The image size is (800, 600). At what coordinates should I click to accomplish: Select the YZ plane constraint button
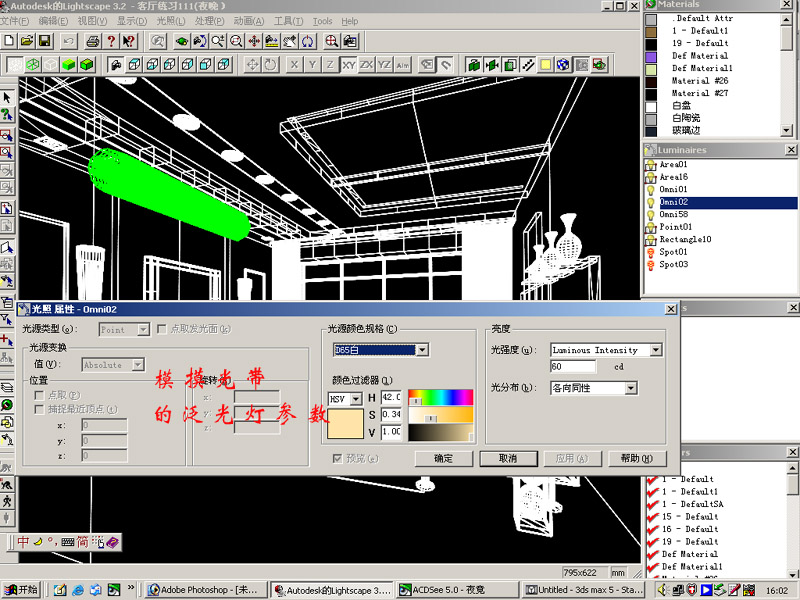[x=385, y=65]
